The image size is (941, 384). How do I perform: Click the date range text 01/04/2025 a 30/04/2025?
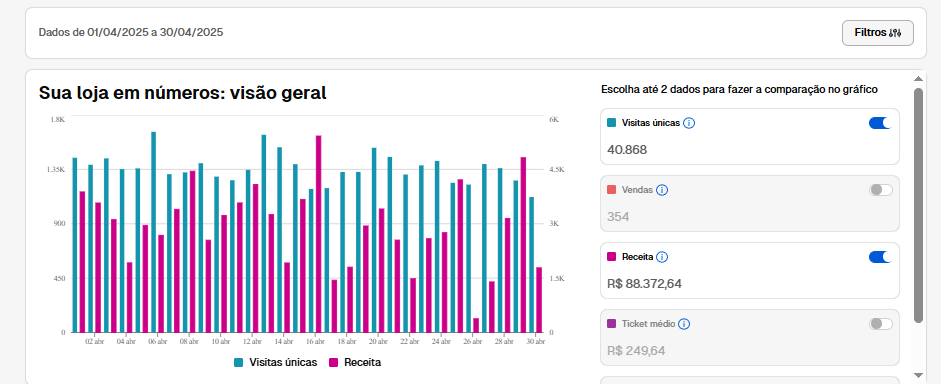[x=155, y=32]
